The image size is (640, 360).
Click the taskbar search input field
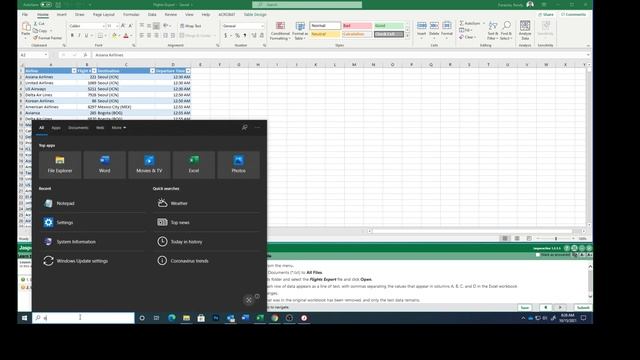point(83,318)
